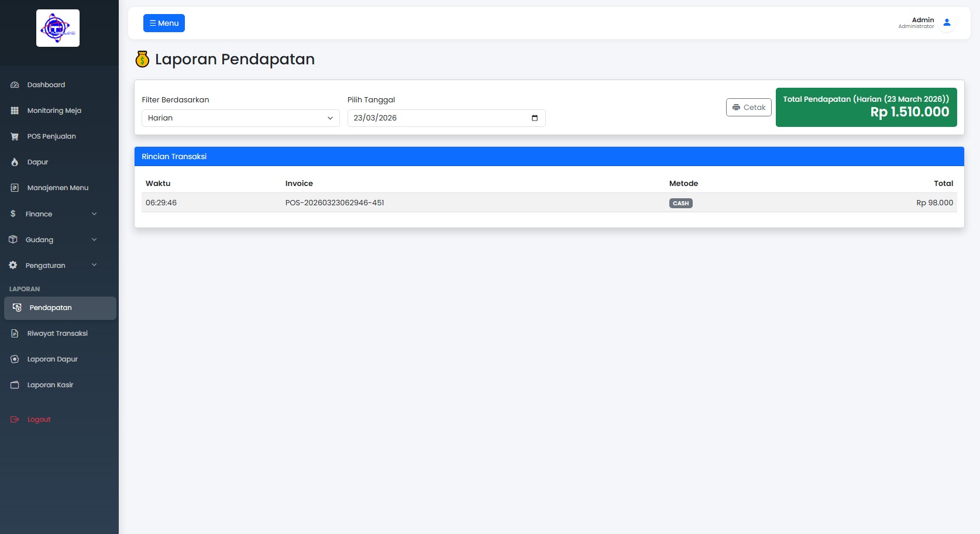Click the Pendapatan report icon

pyautogui.click(x=17, y=308)
